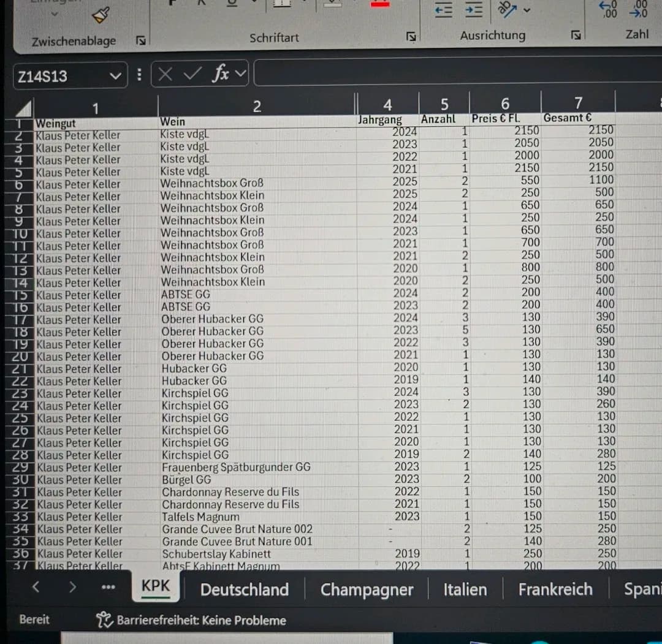Select the Preis value 800 cell

(507, 268)
